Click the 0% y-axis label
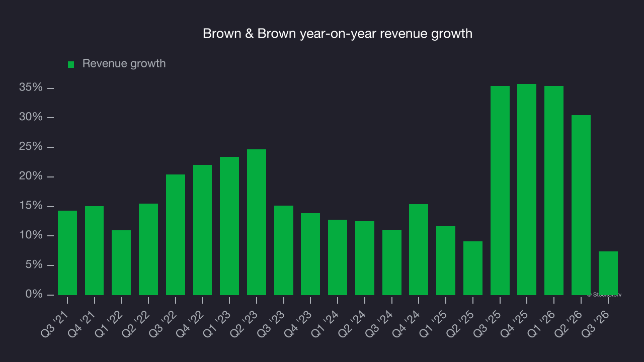 click(34, 294)
